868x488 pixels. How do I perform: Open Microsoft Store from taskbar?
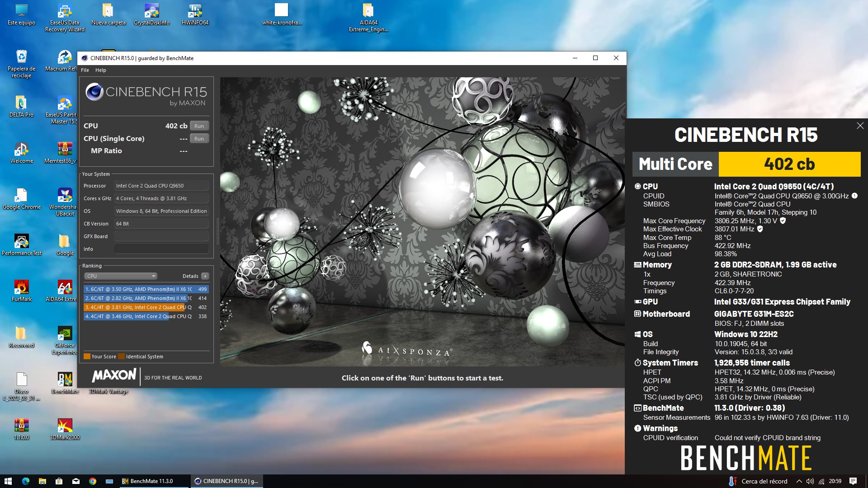click(59, 481)
